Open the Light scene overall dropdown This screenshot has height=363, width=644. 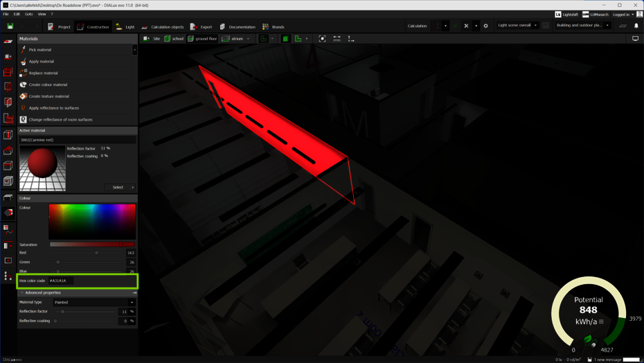click(517, 26)
